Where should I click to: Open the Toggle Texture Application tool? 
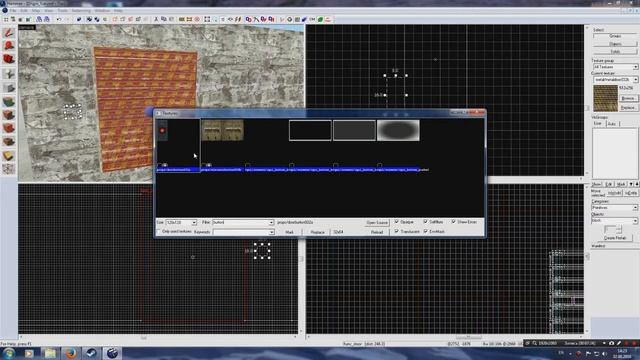click(x=9, y=102)
